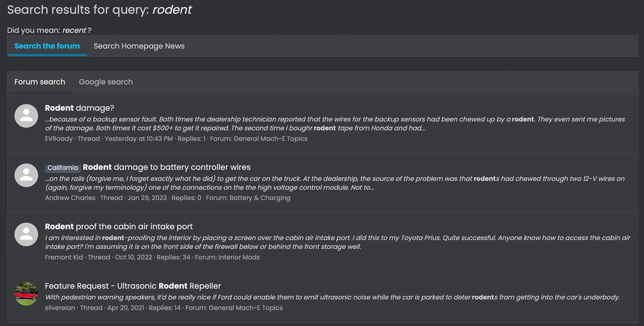Switch to Search Homepage News tab
Viewport: 644px width, 326px height.
(139, 46)
